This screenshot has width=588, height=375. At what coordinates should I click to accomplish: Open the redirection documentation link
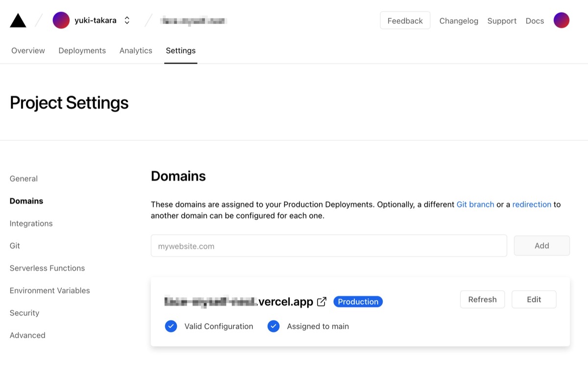[532, 204]
